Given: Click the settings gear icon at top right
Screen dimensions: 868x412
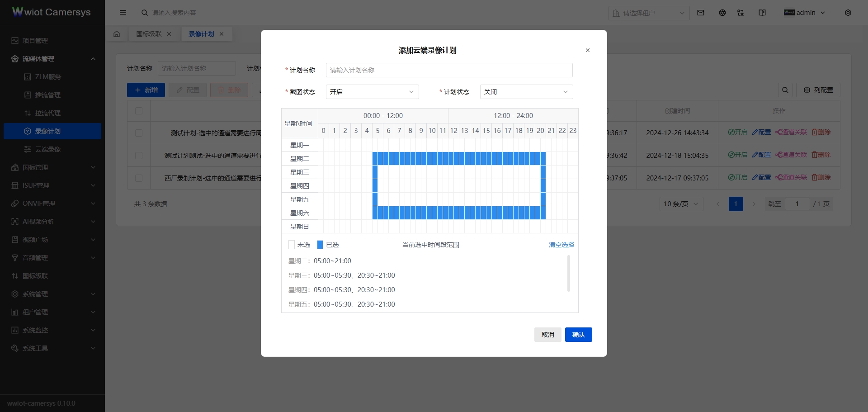Looking at the screenshot, I should 848,13.
